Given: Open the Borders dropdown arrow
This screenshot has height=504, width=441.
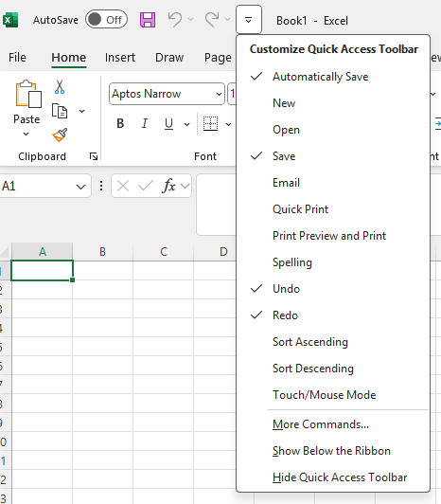Looking at the screenshot, I should pos(228,124).
